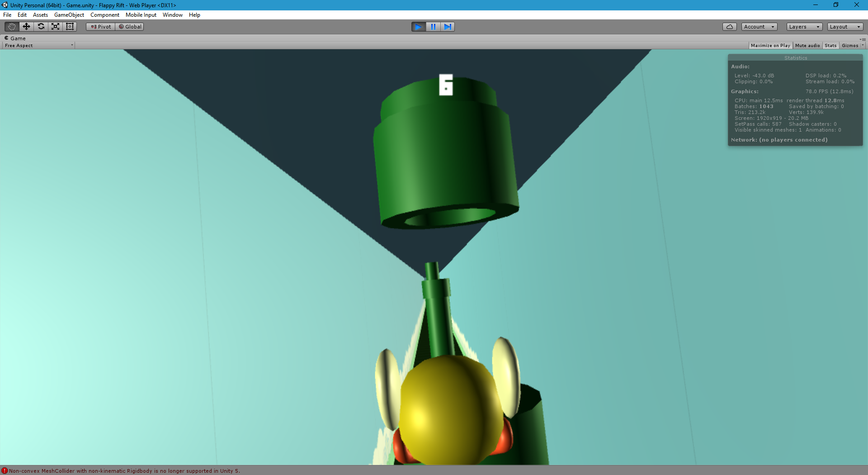Viewport: 868px width, 475px height.
Task: Click the '78.0 FPS (12.8ms)' readout
Action: [830, 91]
